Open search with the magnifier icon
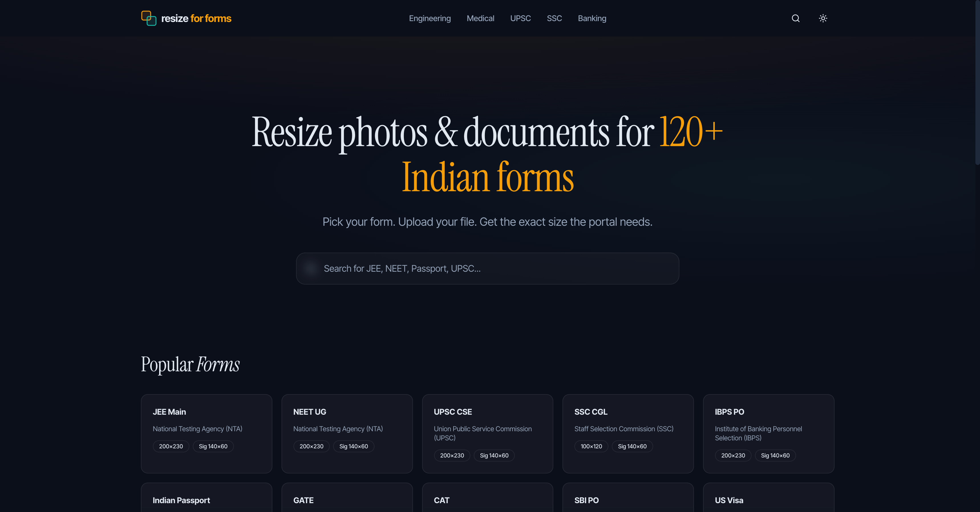This screenshot has height=512, width=980. tap(795, 18)
